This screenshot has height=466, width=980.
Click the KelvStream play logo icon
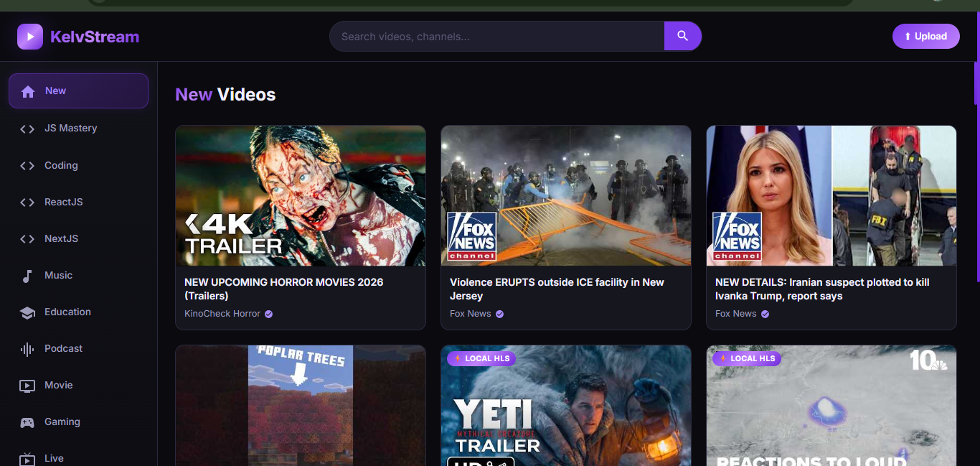point(30,37)
